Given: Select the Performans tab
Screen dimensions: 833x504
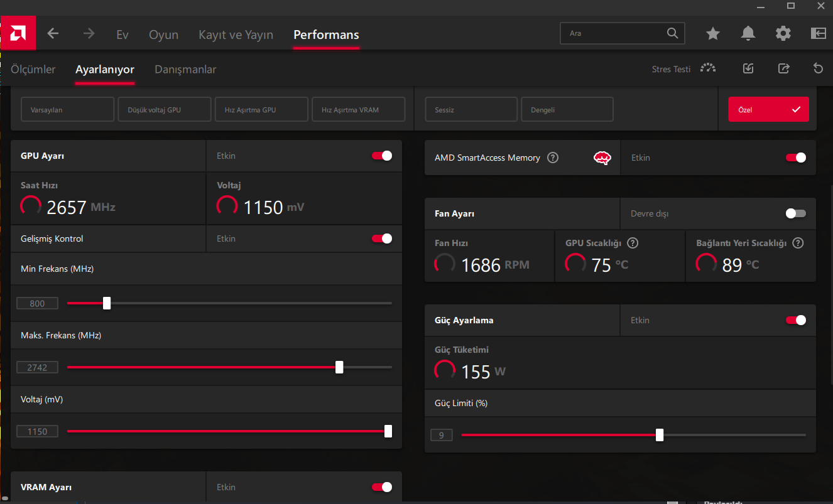Looking at the screenshot, I should [327, 35].
